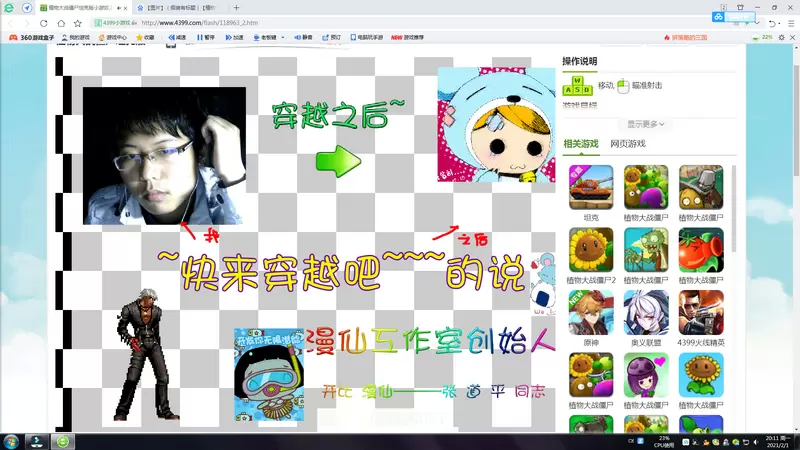Click the diver cartoon picture in the game
This screenshot has width=800, height=450.
tap(269, 375)
